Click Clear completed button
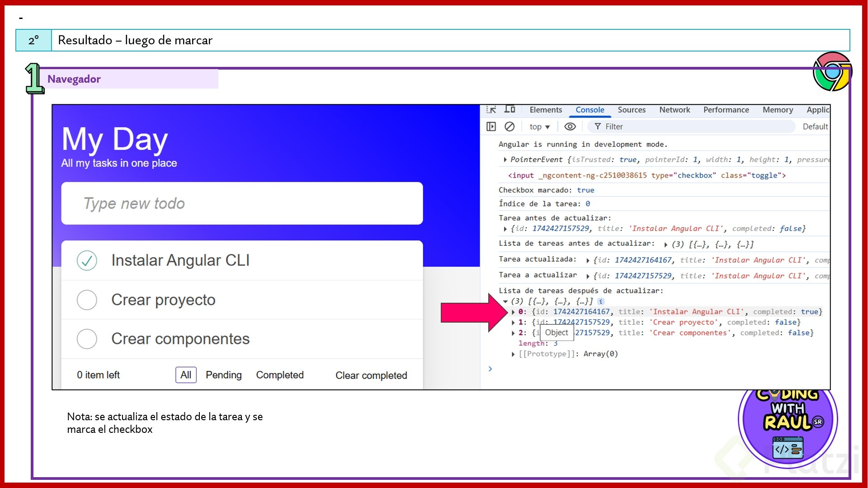 371,375
